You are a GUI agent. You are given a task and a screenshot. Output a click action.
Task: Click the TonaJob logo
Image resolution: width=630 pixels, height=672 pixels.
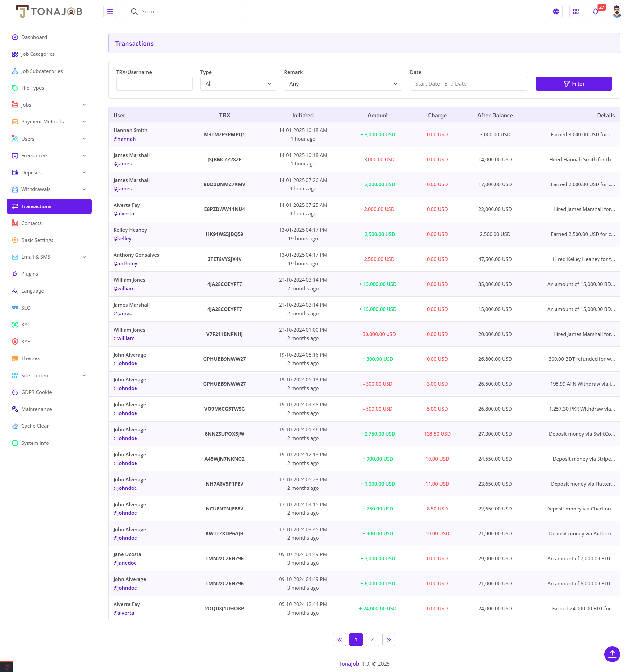click(49, 11)
